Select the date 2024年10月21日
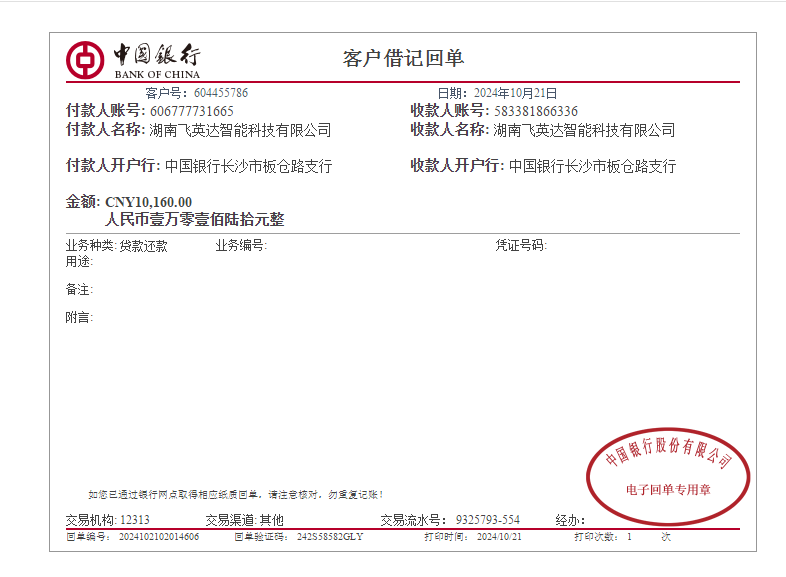786x577 pixels. [x=515, y=93]
